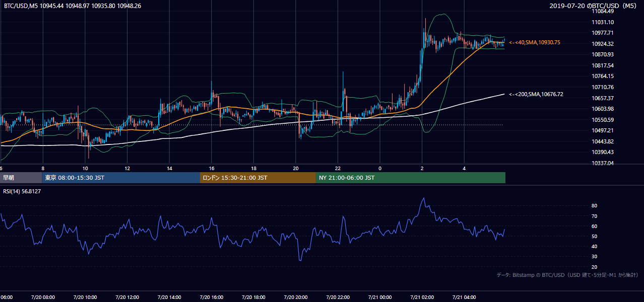644x302 pixels.
Task: Click the 7/20 18:00 bottom time label
Action: [253, 297]
